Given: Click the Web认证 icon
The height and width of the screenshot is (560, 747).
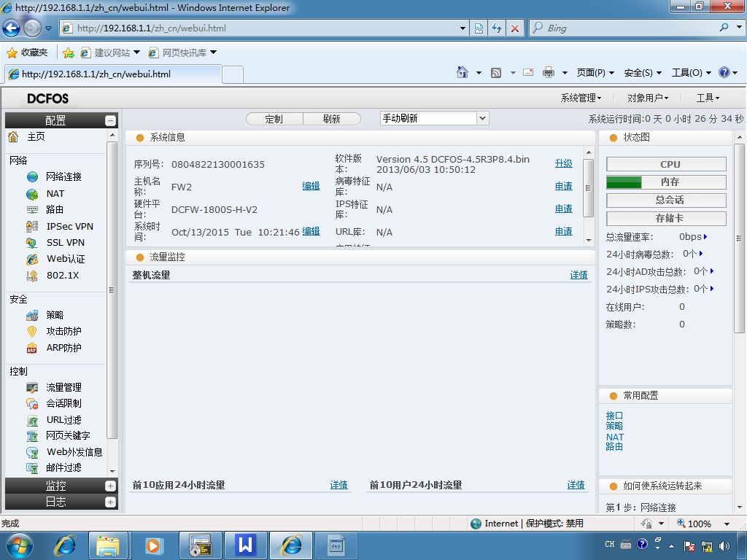Looking at the screenshot, I should [x=32, y=259].
